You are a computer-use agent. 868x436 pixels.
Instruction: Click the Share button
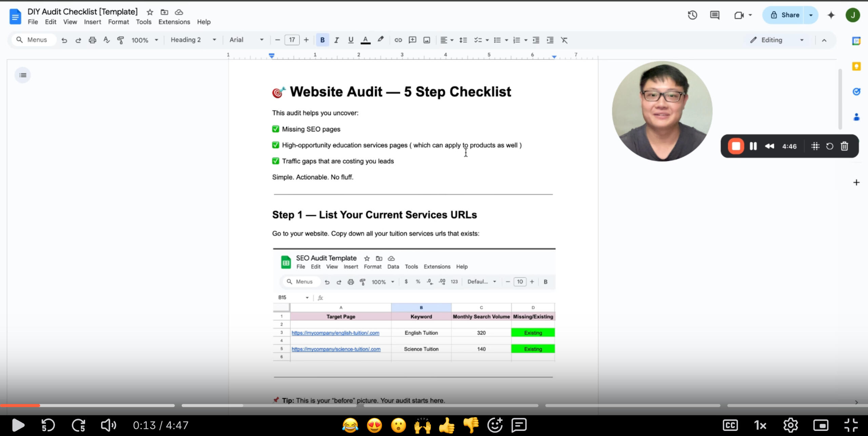coord(785,15)
